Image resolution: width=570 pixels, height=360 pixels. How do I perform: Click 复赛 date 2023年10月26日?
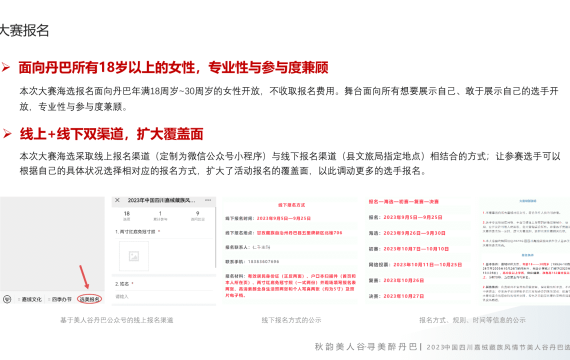(404, 280)
